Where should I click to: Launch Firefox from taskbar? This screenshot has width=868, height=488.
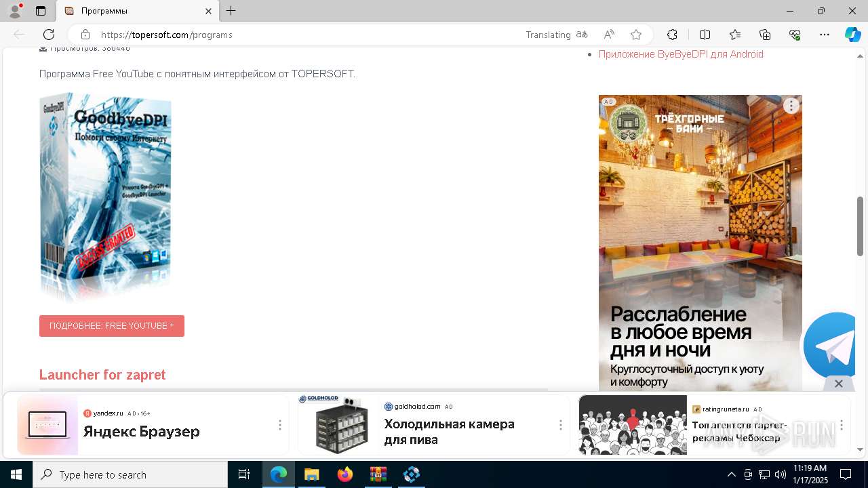(x=344, y=474)
